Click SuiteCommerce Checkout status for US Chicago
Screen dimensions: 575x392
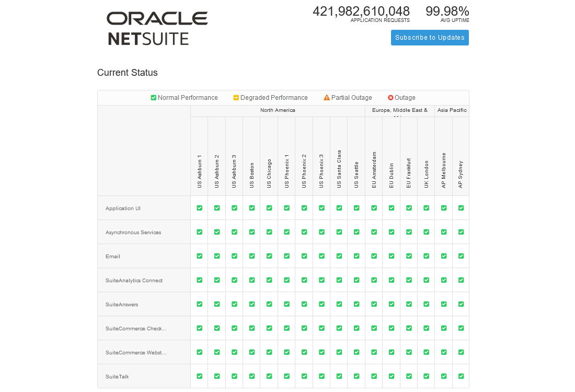[x=269, y=328]
